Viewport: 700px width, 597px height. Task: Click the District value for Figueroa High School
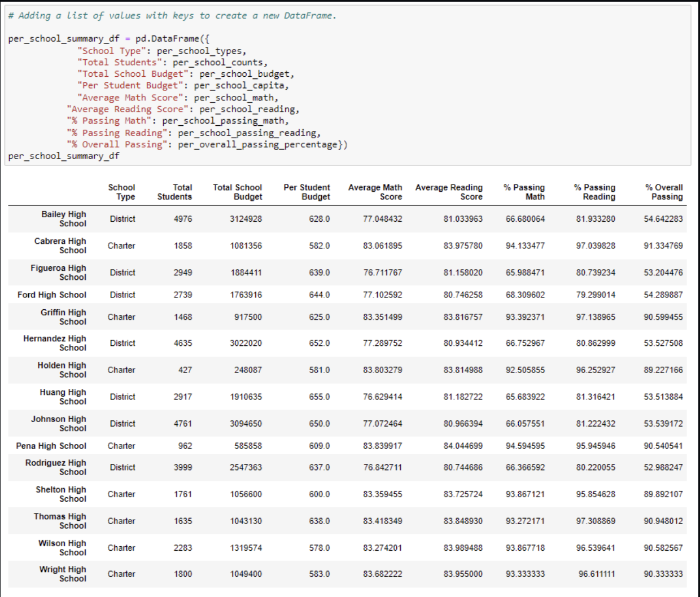[121, 273]
